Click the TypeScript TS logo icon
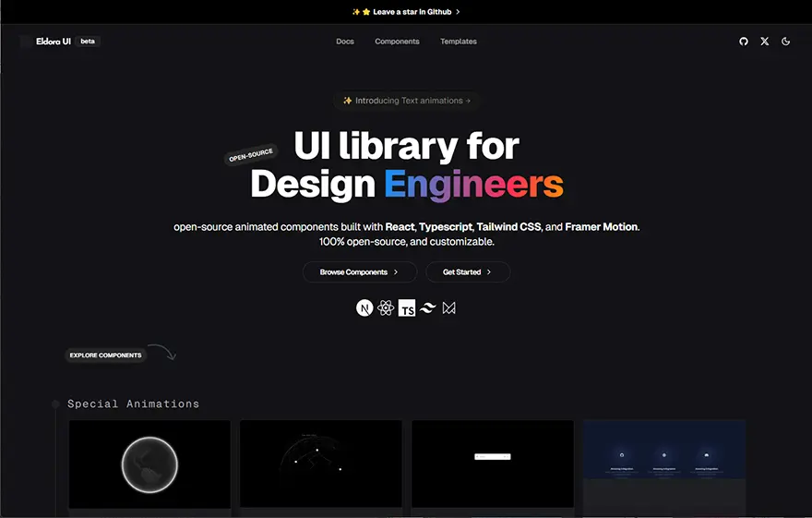Image resolution: width=812 pixels, height=518 pixels. (407, 308)
